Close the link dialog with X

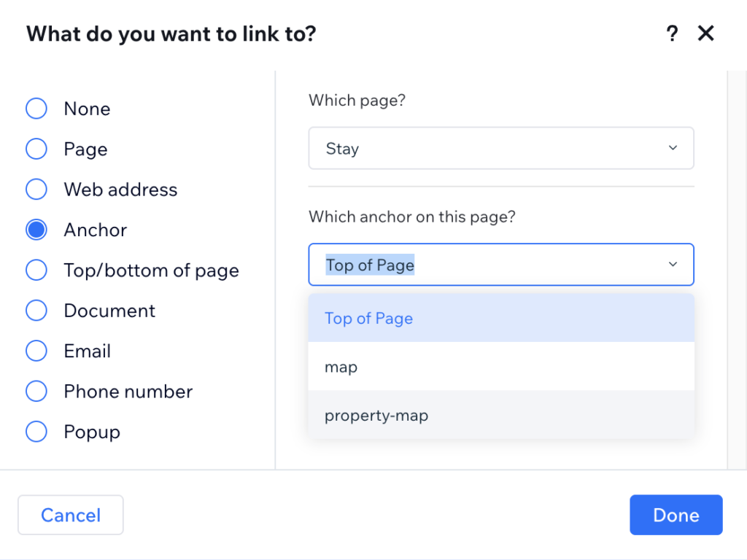[x=705, y=34]
